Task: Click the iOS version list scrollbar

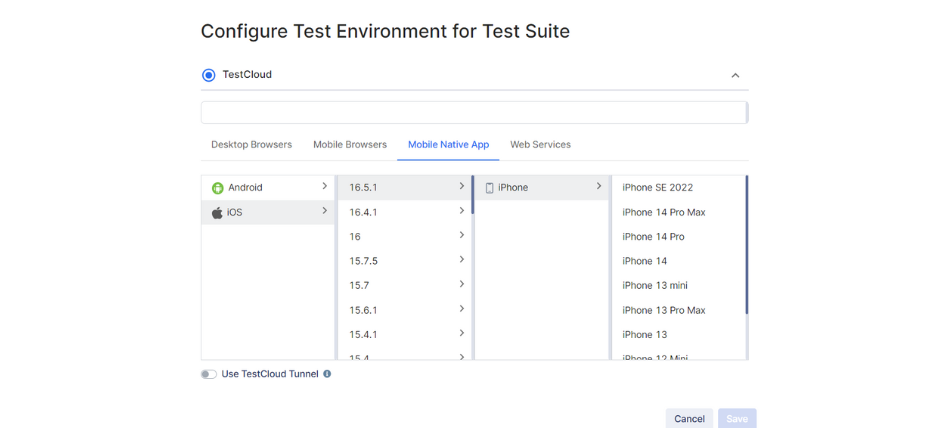Action: pos(472,195)
